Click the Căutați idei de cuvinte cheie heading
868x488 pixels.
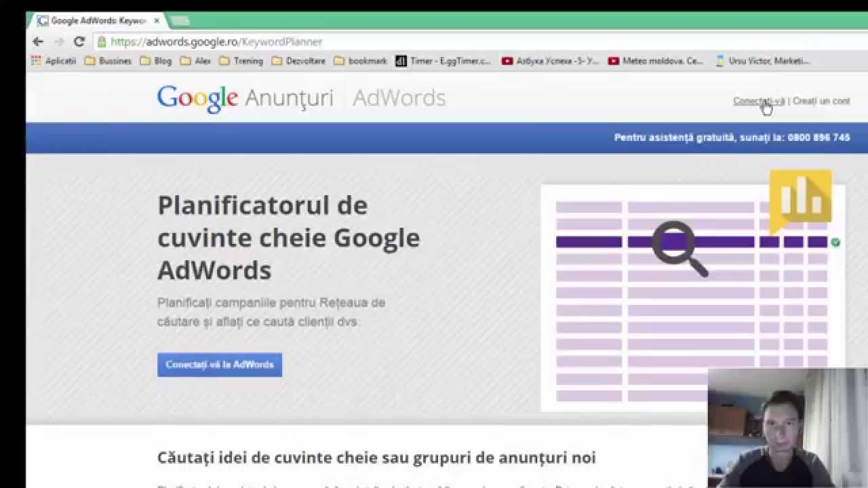376,457
